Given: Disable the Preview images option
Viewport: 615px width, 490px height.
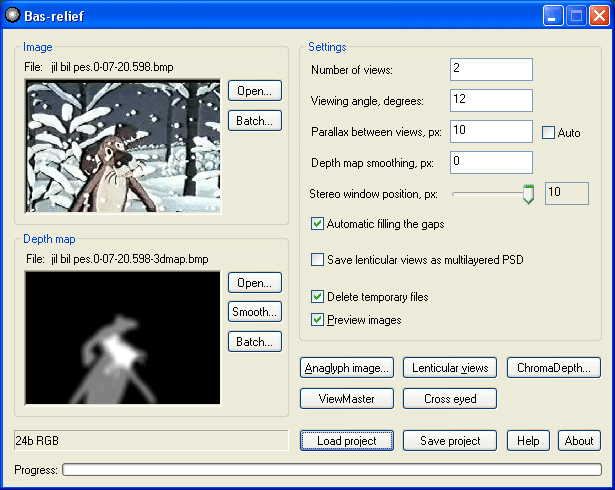Looking at the screenshot, I should pos(318,320).
